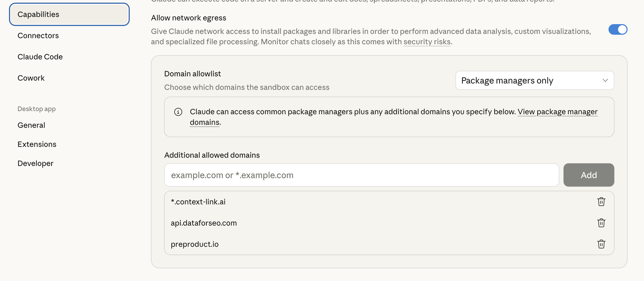Remove api.dataforseo.com using its trash icon

tap(601, 223)
